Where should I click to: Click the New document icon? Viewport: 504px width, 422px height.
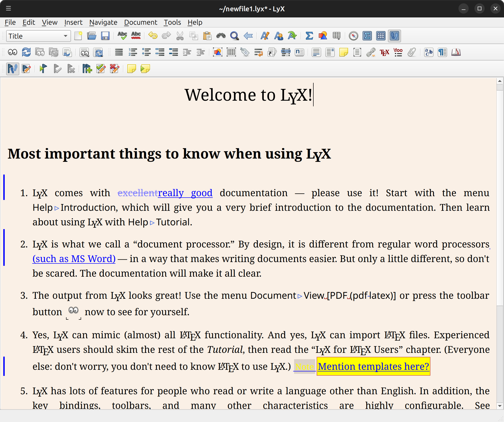point(78,36)
